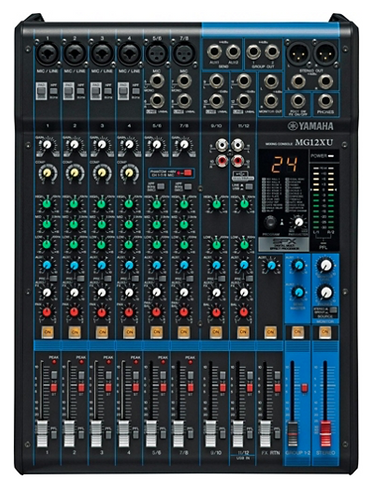Click the foot switch FX ON/OFF jack
Viewport: 371px width, 480px height.
(298, 101)
